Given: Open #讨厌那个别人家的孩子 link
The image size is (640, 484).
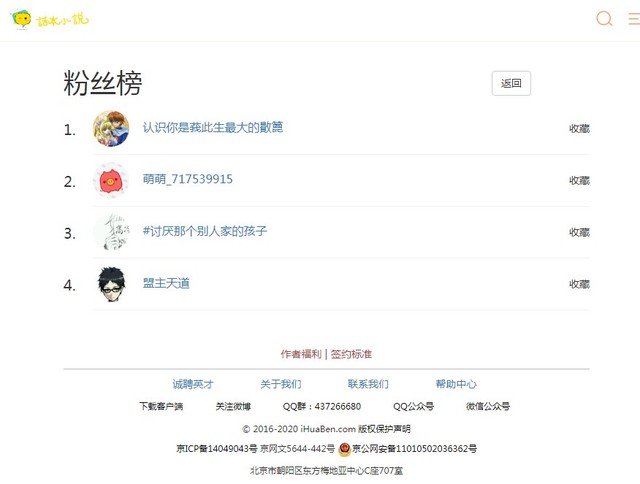Looking at the screenshot, I should 205,231.
